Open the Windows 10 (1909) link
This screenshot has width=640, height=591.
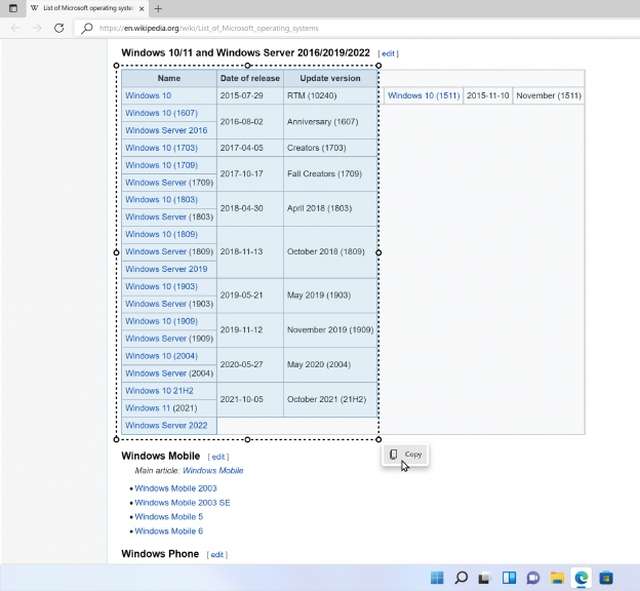[162, 321]
